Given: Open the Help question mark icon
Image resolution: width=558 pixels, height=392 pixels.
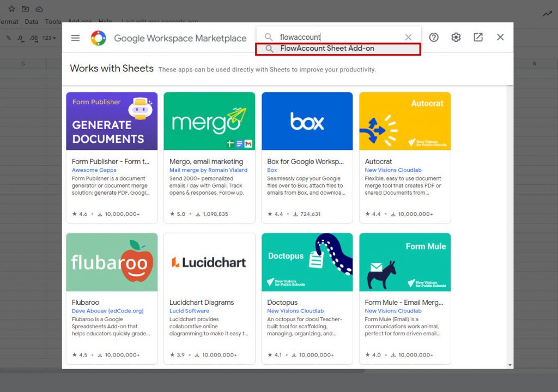Looking at the screenshot, I should coord(434,38).
